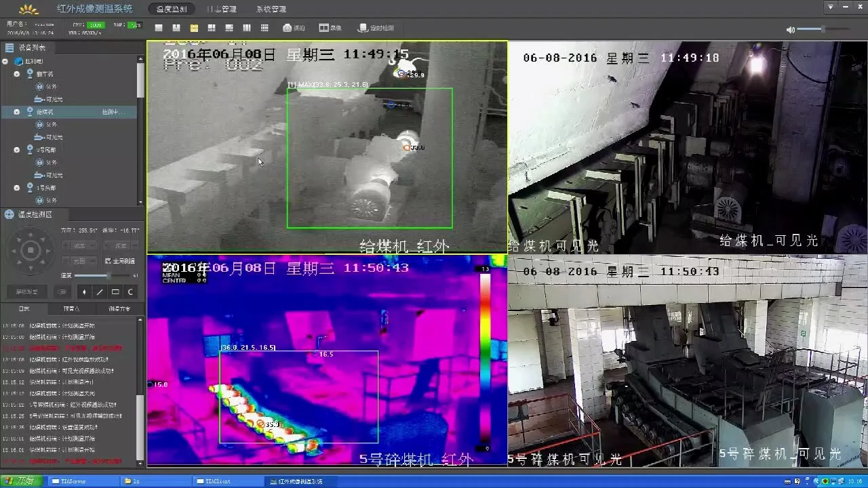This screenshot has height=488, width=868.
Task: Click the center button of PTZ pad
Action: coord(31,251)
